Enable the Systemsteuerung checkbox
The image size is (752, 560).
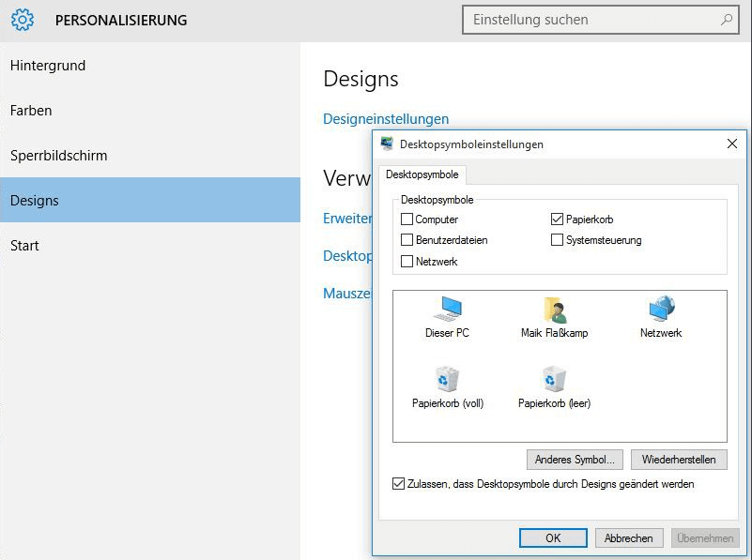coord(557,240)
